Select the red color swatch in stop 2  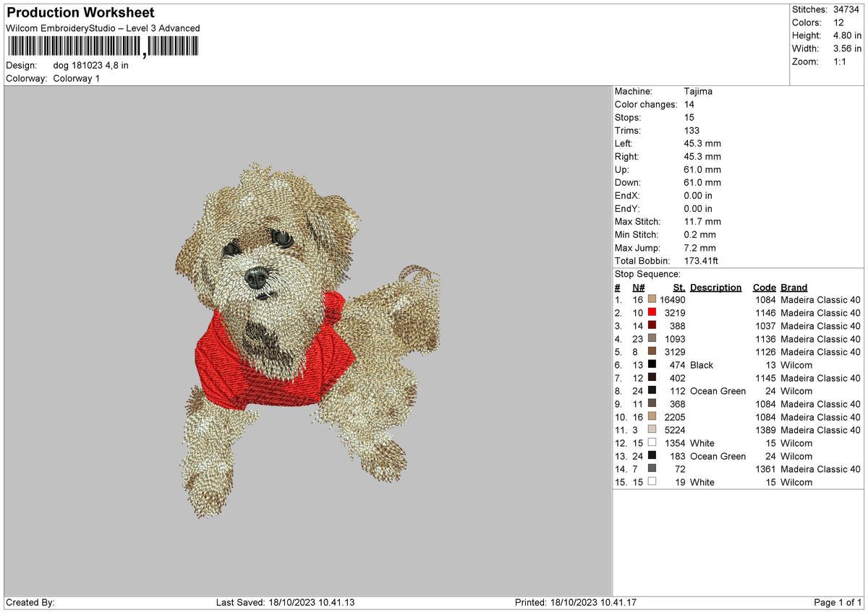pos(652,313)
